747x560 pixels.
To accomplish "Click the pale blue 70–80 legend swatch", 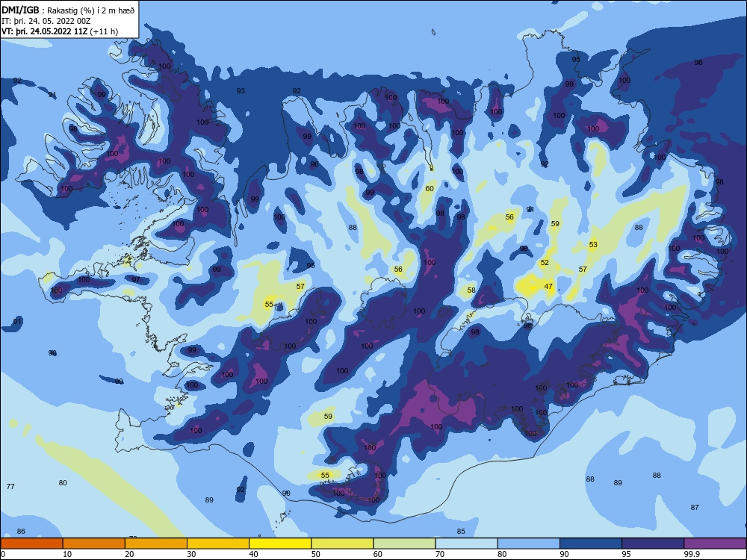I will [466, 544].
